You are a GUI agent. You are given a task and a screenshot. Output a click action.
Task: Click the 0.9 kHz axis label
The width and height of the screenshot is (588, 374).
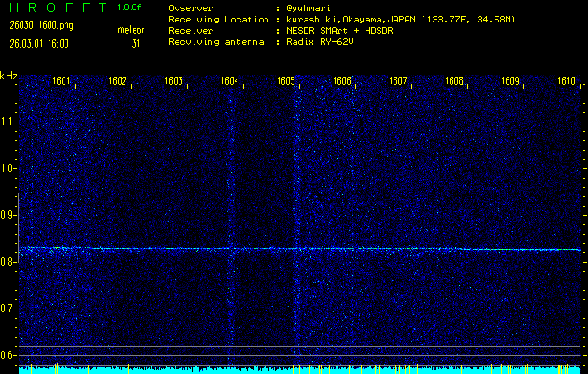point(7,215)
